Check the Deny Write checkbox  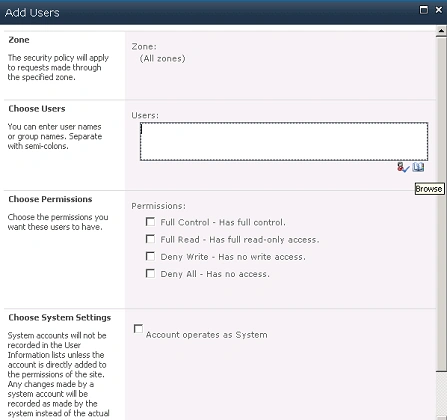150,256
